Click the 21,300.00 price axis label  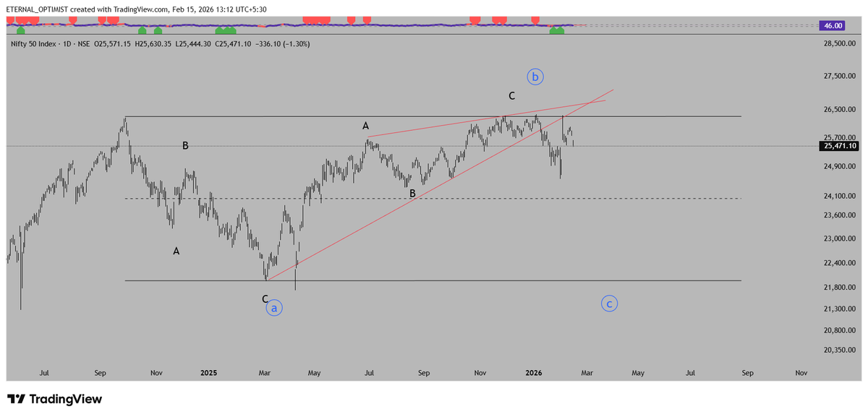pyautogui.click(x=839, y=309)
